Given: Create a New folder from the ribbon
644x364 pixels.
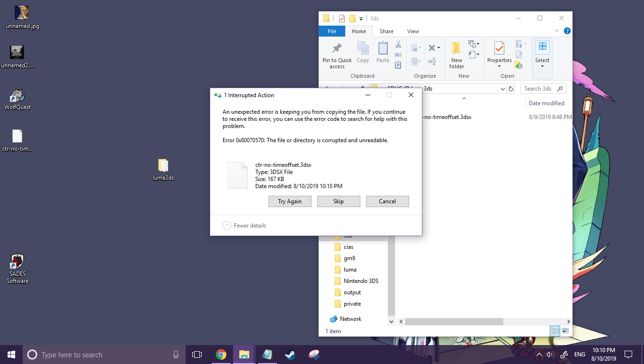Looking at the screenshot, I should [456, 55].
